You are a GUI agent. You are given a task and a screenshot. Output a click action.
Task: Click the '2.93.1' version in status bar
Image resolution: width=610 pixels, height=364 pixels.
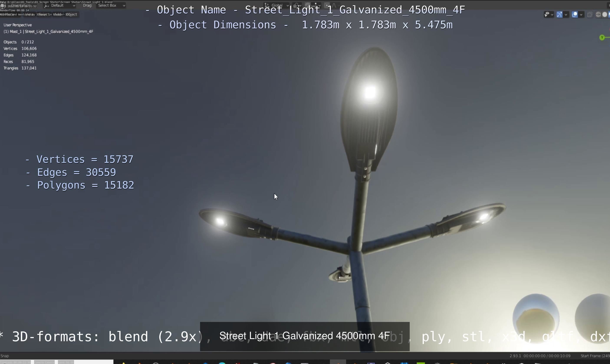click(x=515, y=356)
